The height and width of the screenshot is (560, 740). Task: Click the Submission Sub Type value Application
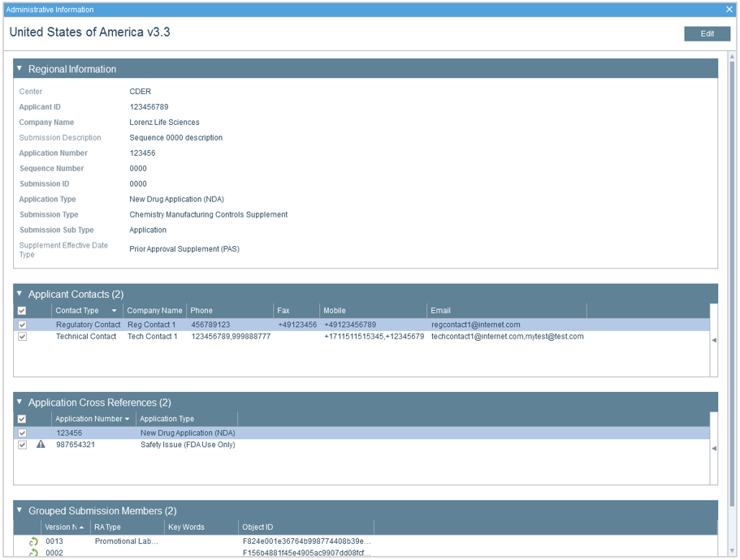148,230
